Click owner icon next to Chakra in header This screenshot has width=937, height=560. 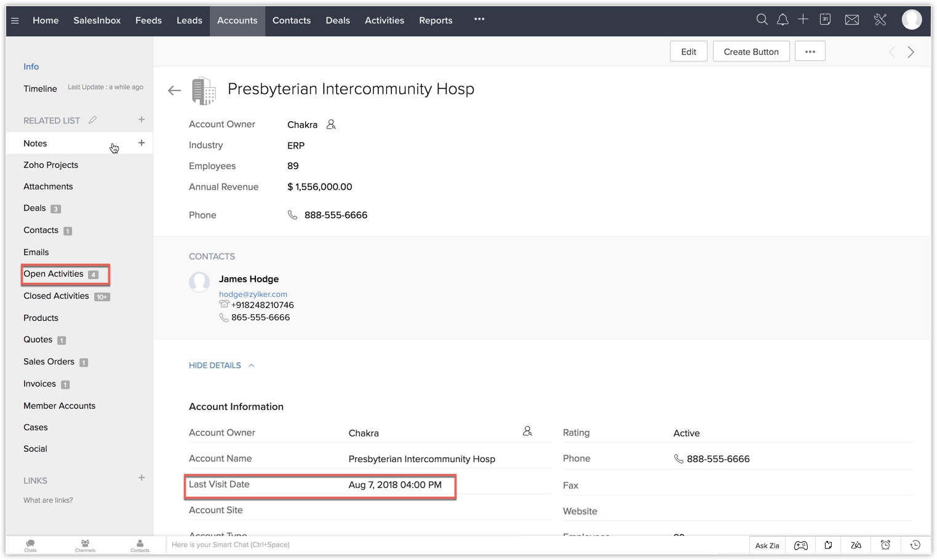pyautogui.click(x=331, y=125)
